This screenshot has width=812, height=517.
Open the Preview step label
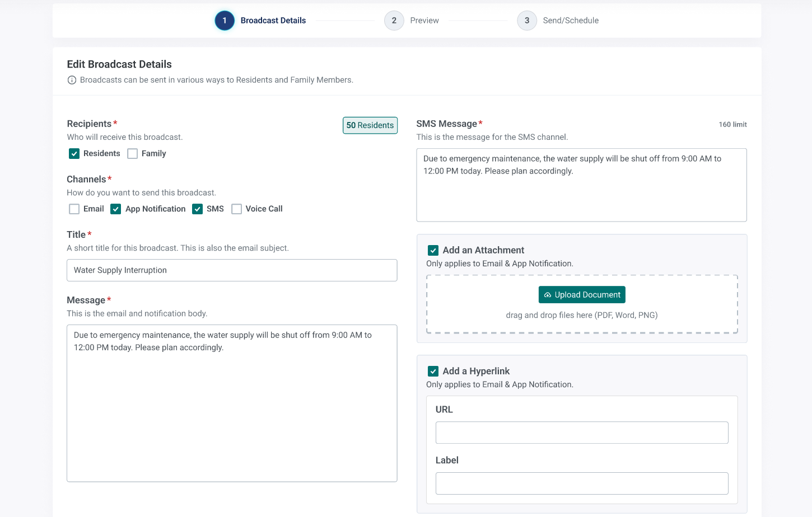tap(424, 21)
